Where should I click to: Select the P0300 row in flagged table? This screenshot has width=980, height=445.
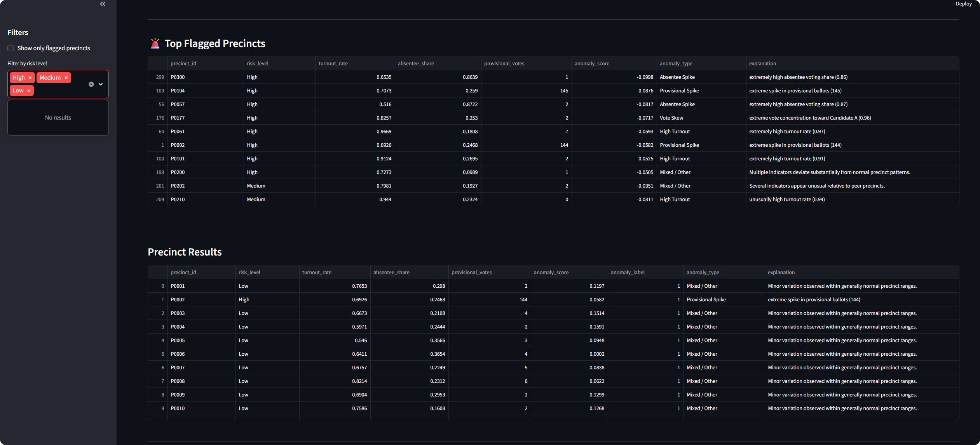coord(178,77)
